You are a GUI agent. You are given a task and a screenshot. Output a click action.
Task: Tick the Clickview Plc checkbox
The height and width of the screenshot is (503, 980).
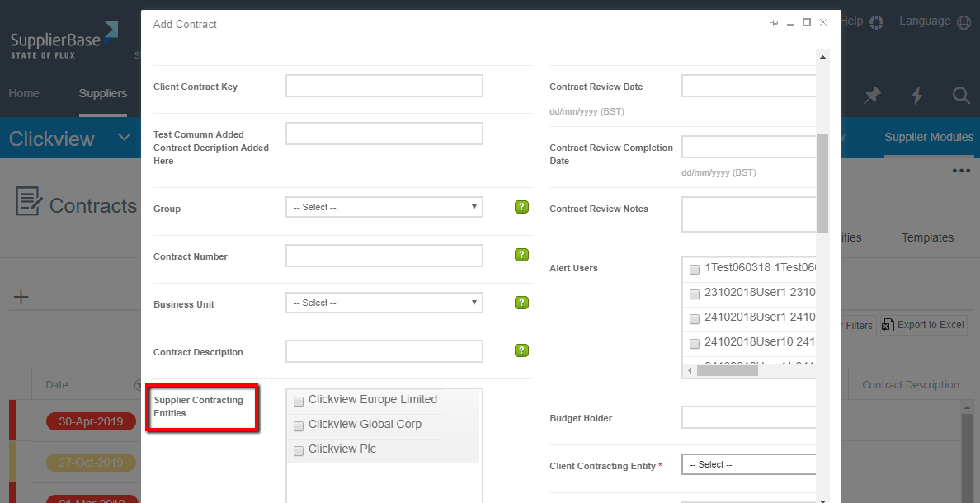(x=298, y=451)
